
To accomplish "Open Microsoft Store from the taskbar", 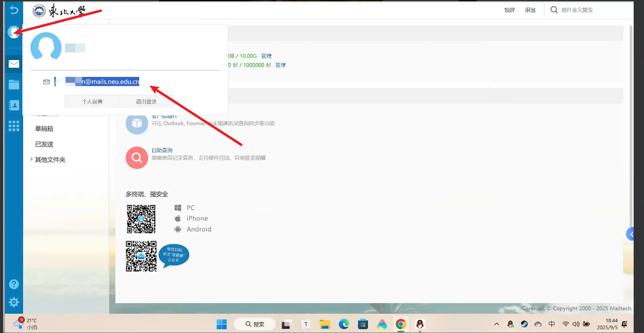I will tap(363, 324).
